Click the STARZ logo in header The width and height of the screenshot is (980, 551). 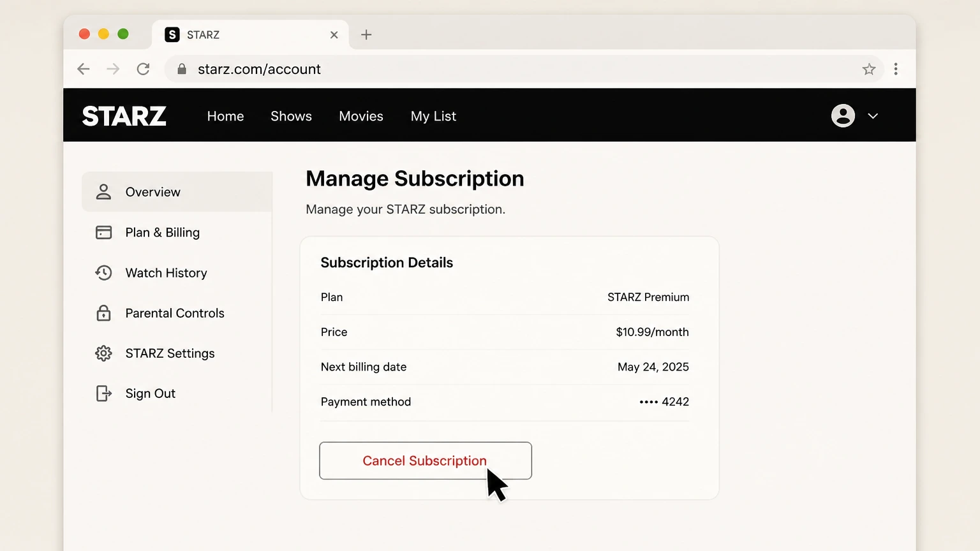[x=124, y=116]
